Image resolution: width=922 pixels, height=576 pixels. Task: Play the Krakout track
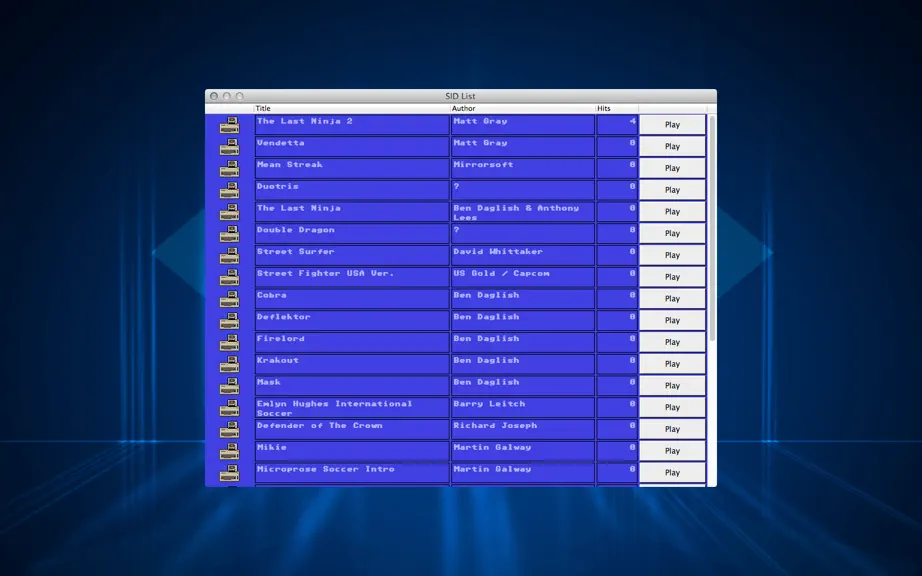[672, 364]
